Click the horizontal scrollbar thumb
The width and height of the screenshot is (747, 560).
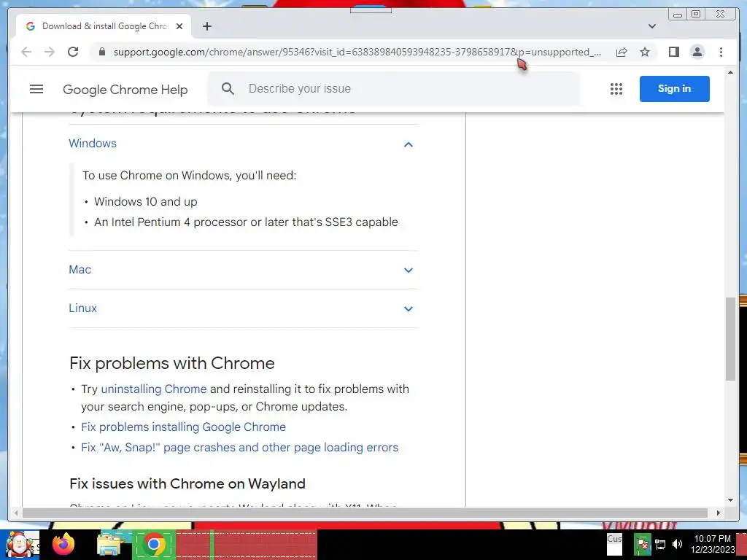coord(365,513)
